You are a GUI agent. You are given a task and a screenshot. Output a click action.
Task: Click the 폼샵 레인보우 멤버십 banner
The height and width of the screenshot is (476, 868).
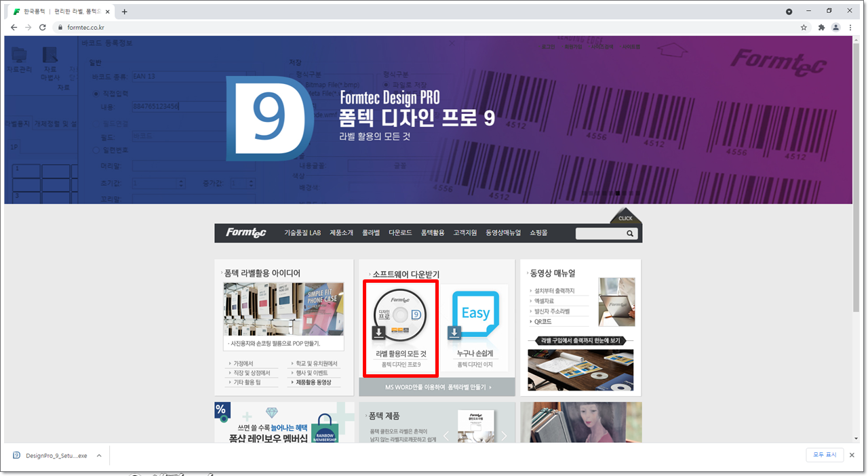pyautogui.click(x=284, y=422)
